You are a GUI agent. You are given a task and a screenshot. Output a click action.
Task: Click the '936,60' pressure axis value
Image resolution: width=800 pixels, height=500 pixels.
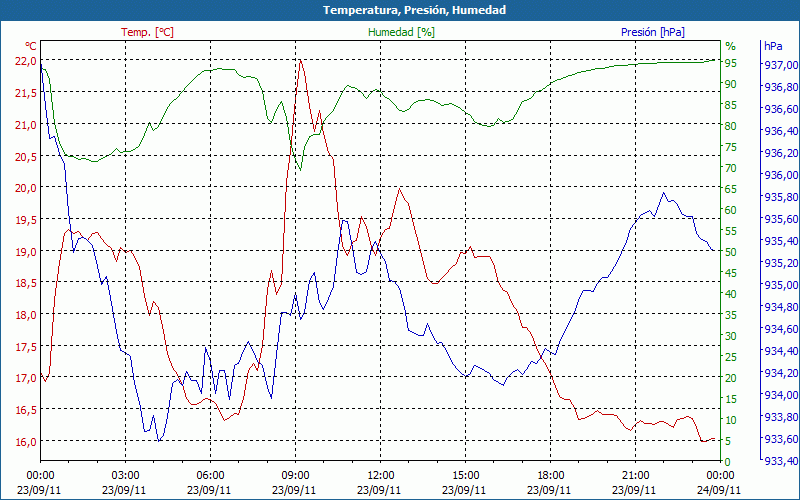[781, 109]
